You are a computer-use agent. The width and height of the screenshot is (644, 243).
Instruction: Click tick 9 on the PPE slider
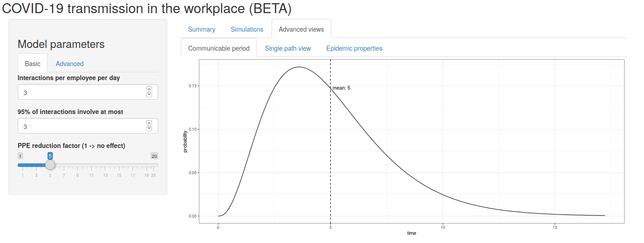click(78, 175)
